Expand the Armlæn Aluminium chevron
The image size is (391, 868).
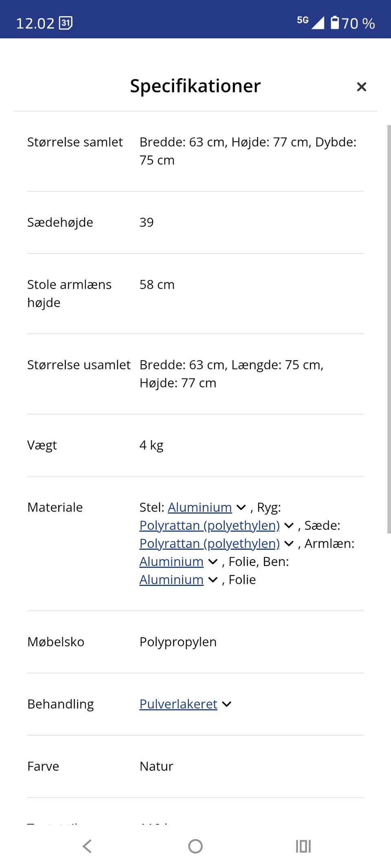click(x=212, y=562)
